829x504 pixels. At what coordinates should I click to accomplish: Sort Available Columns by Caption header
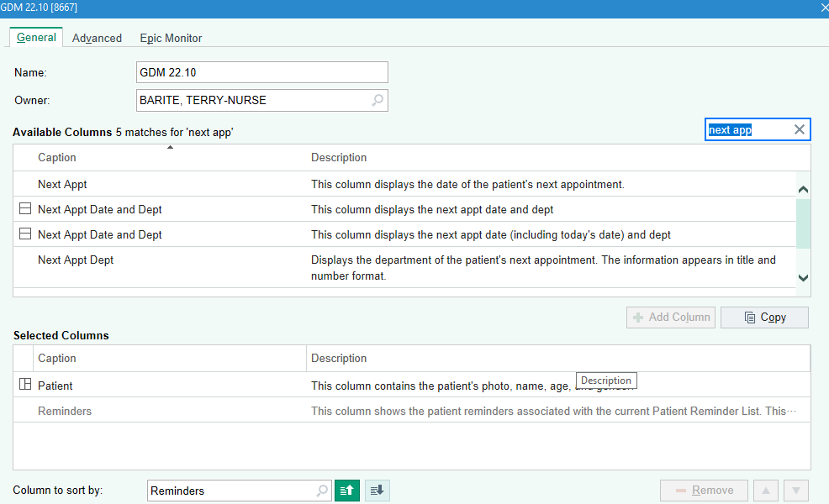point(56,157)
